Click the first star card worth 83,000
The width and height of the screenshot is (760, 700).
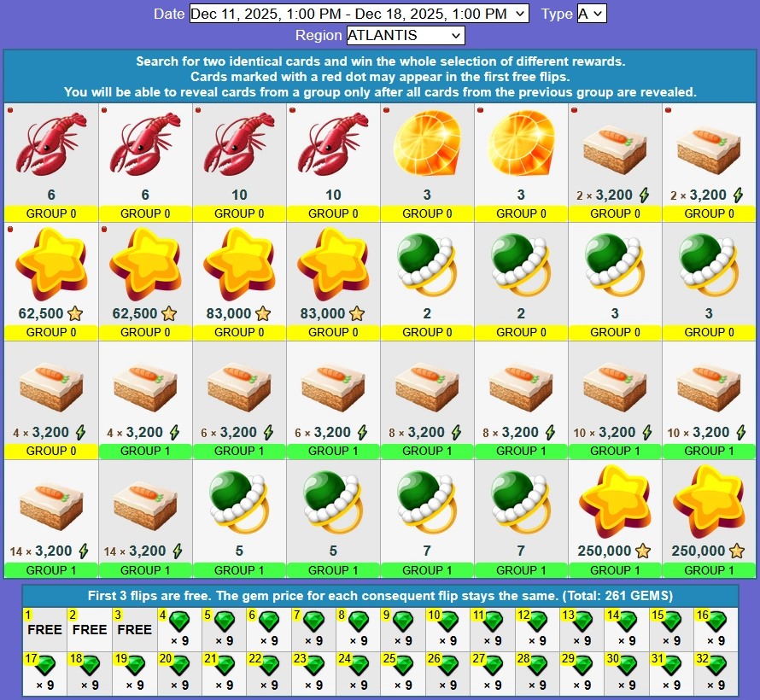point(239,282)
